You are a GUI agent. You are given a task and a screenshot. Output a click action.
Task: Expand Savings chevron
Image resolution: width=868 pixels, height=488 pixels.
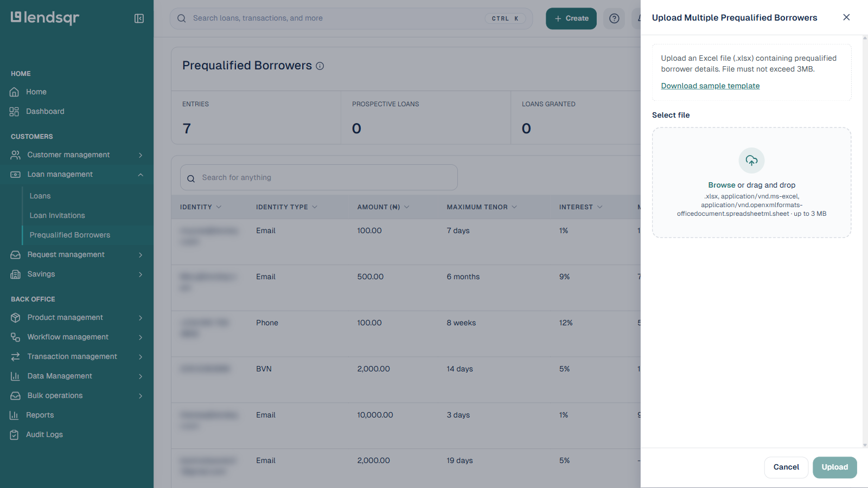tap(141, 274)
